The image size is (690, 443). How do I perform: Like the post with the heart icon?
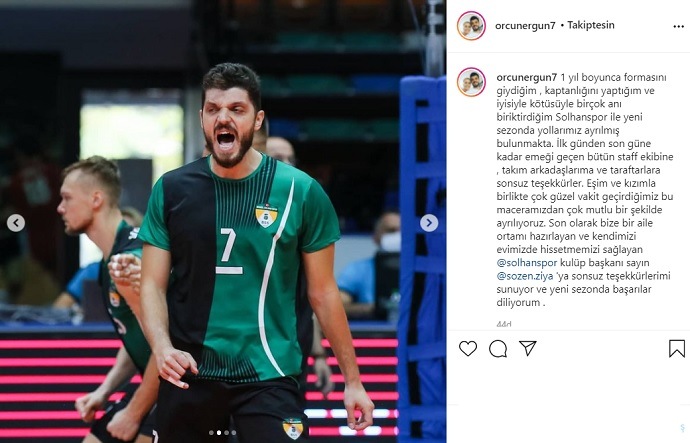click(468, 348)
